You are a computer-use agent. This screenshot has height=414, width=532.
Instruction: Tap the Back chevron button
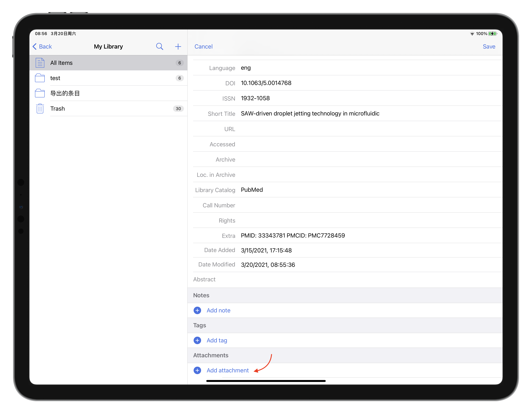coord(42,47)
